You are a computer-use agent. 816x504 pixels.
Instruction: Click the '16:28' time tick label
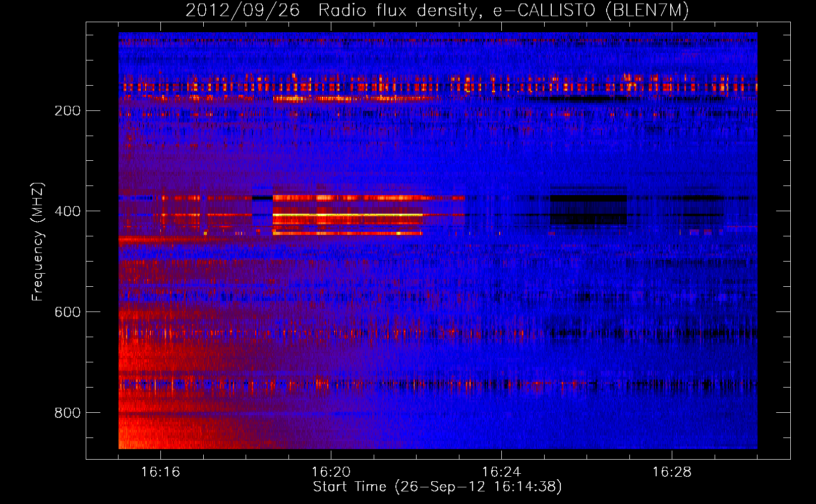(x=672, y=472)
